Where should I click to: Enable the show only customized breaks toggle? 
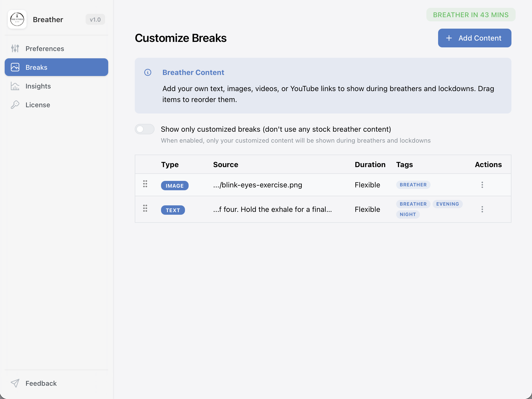pos(145,129)
